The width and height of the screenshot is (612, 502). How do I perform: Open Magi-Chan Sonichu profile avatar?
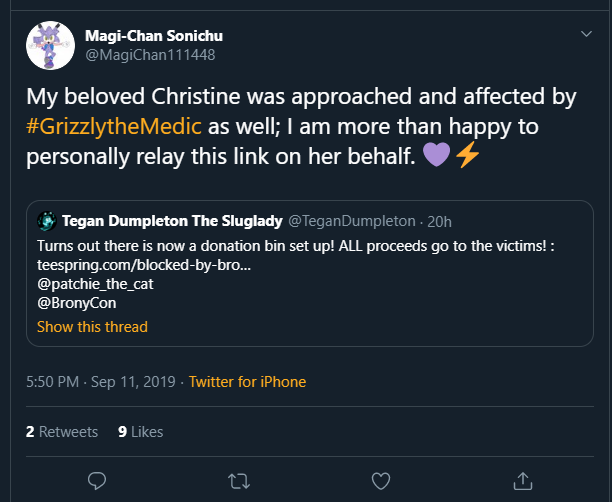pyautogui.click(x=50, y=46)
